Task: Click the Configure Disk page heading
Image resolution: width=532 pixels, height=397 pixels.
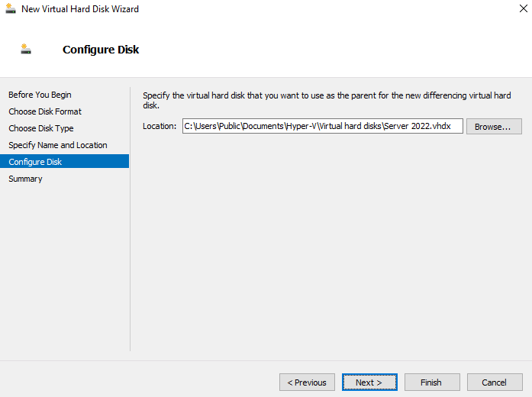Action: (101, 50)
